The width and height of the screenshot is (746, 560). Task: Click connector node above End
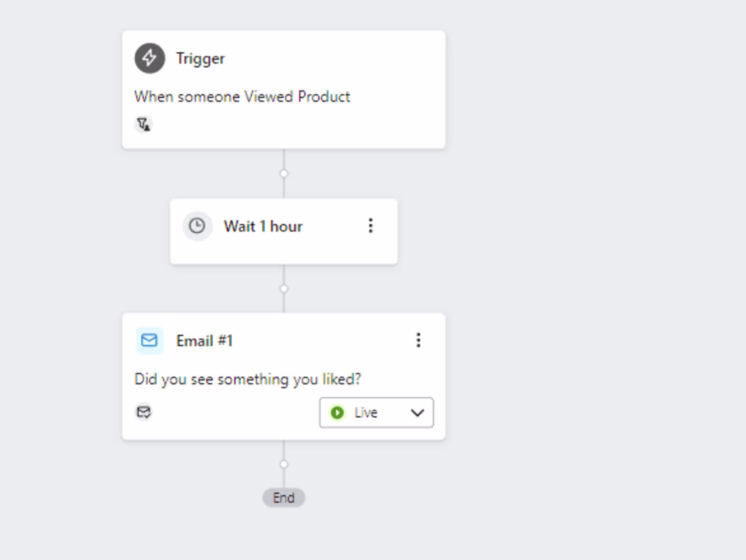tap(283, 464)
